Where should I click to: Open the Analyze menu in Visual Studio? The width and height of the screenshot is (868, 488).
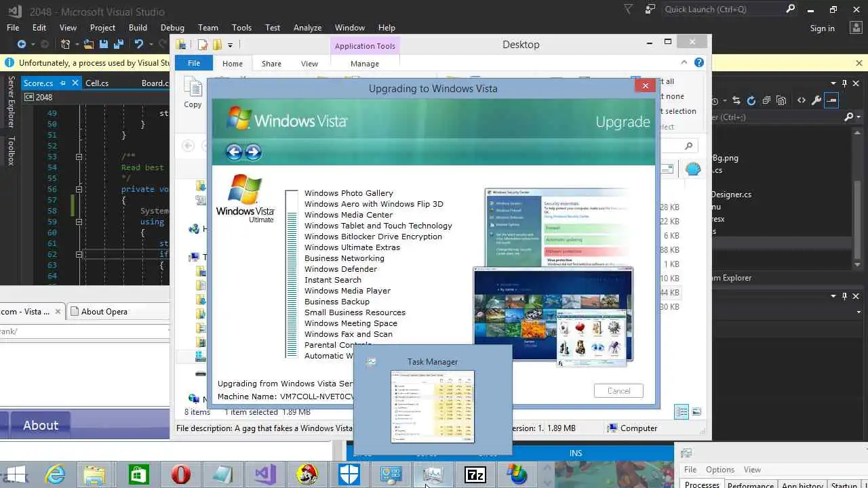[307, 28]
